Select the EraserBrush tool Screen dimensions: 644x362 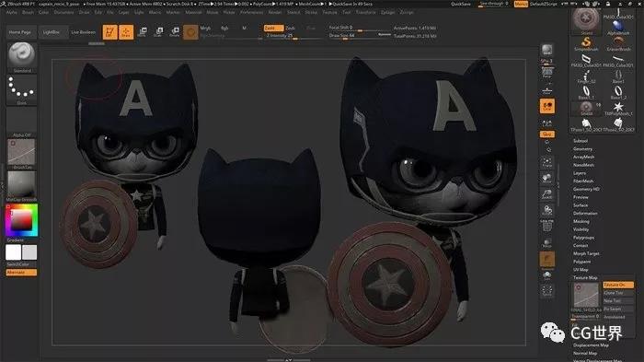(x=618, y=43)
